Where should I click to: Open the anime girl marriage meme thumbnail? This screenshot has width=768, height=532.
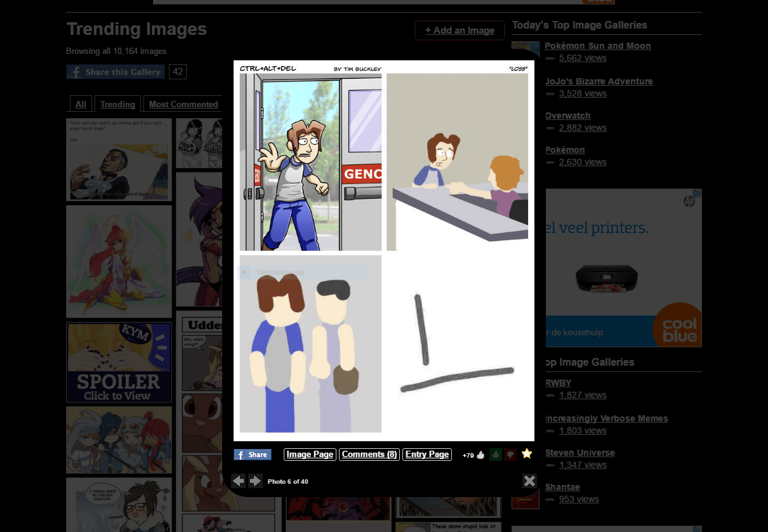tap(119, 159)
